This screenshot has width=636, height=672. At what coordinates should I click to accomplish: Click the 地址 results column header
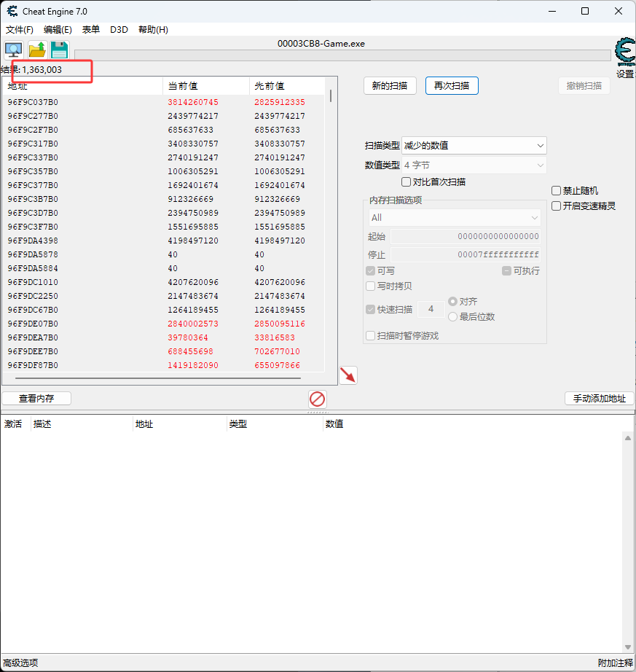click(83, 86)
